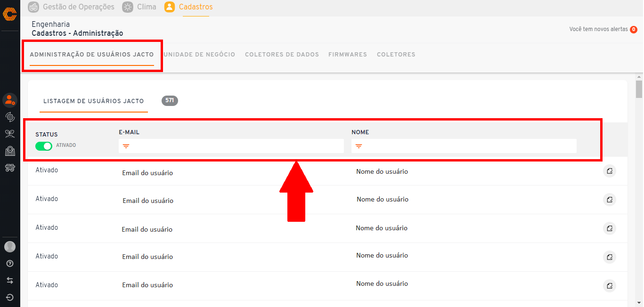
Task: Toggle the STATUS Ativado switch
Action: pyautogui.click(x=44, y=146)
